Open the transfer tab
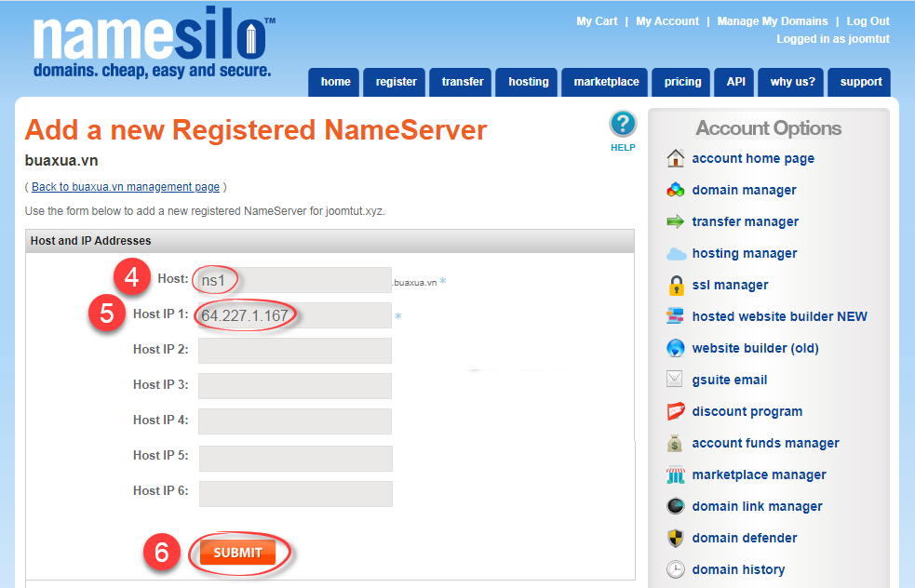The image size is (915, 588). click(x=463, y=82)
